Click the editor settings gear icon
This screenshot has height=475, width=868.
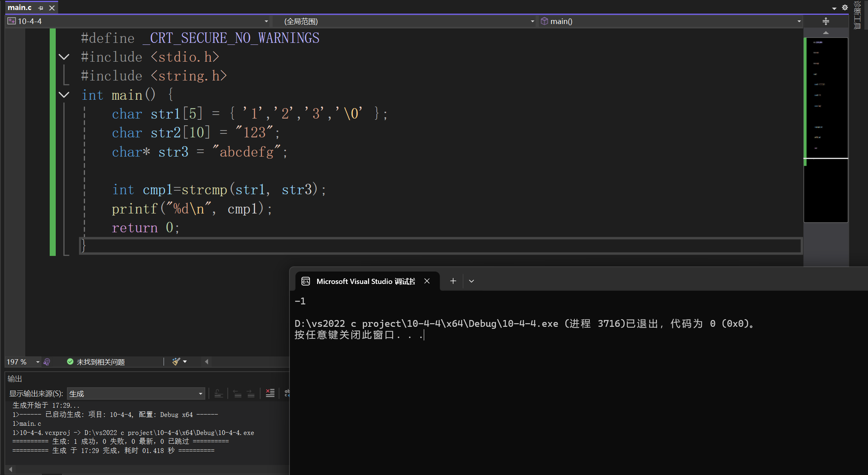point(845,8)
